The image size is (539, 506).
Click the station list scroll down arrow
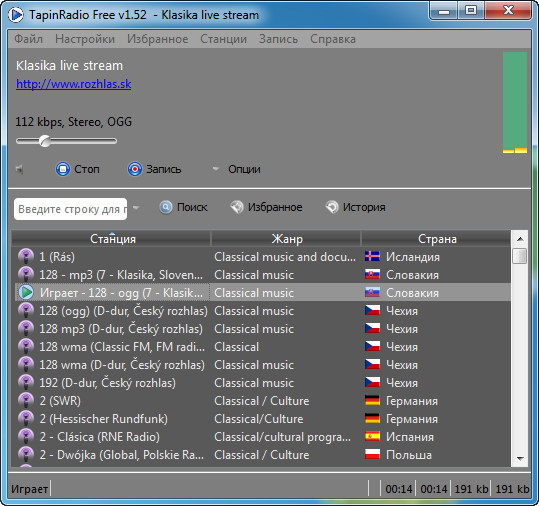click(x=520, y=459)
